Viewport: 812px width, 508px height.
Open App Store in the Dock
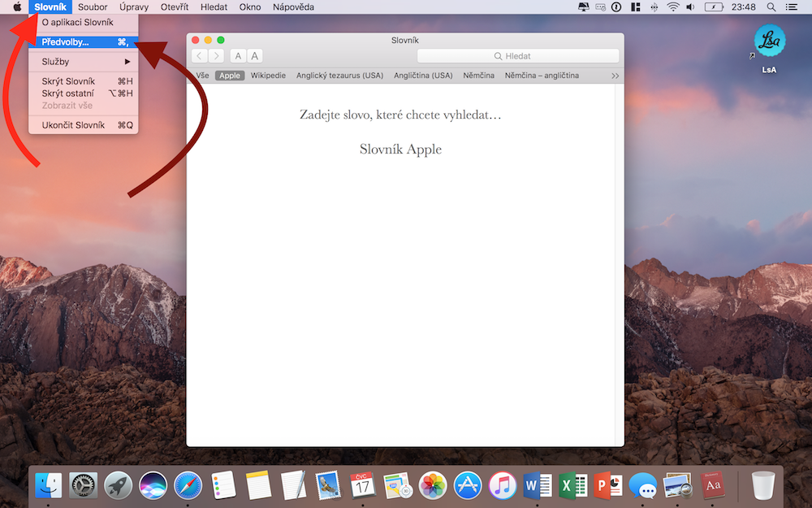pos(468,486)
